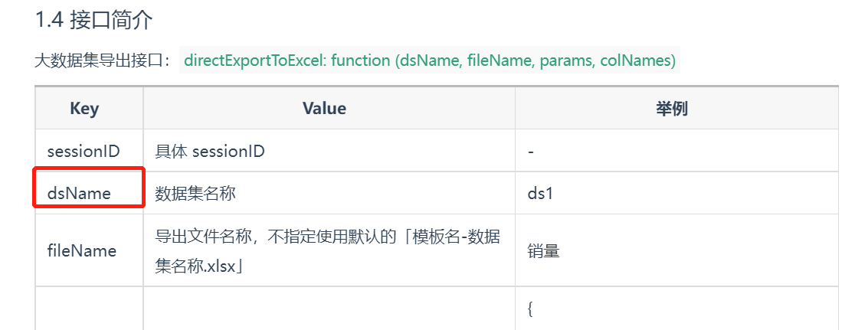The image size is (868, 330).
Task: Click the opening brace in the bottom example cell
Action: click(530, 309)
